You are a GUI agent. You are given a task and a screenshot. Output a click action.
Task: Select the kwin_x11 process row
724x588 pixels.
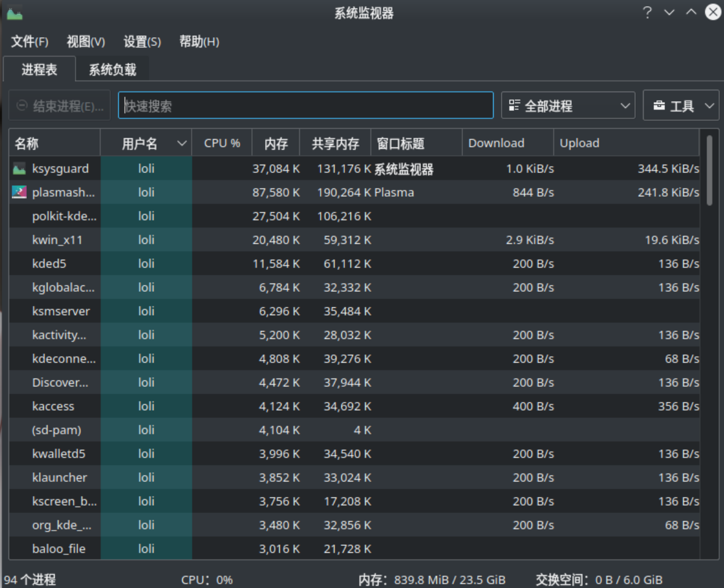click(x=57, y=240)
